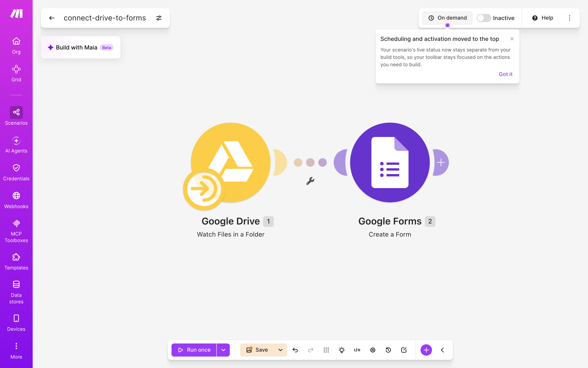Image resolution: width=588 pixels, height=368 pixels.
Task: Expand the Save dropdown arrow
Action: tap(280, 350)
